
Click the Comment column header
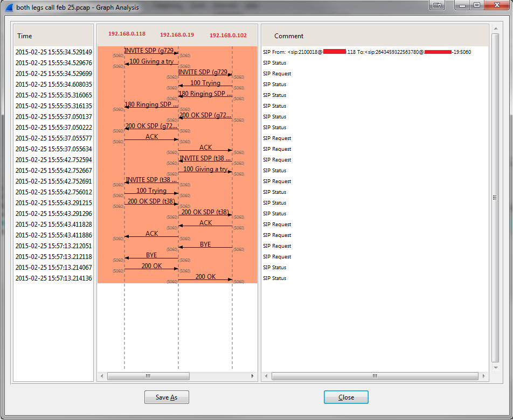[x=375, y=36]
